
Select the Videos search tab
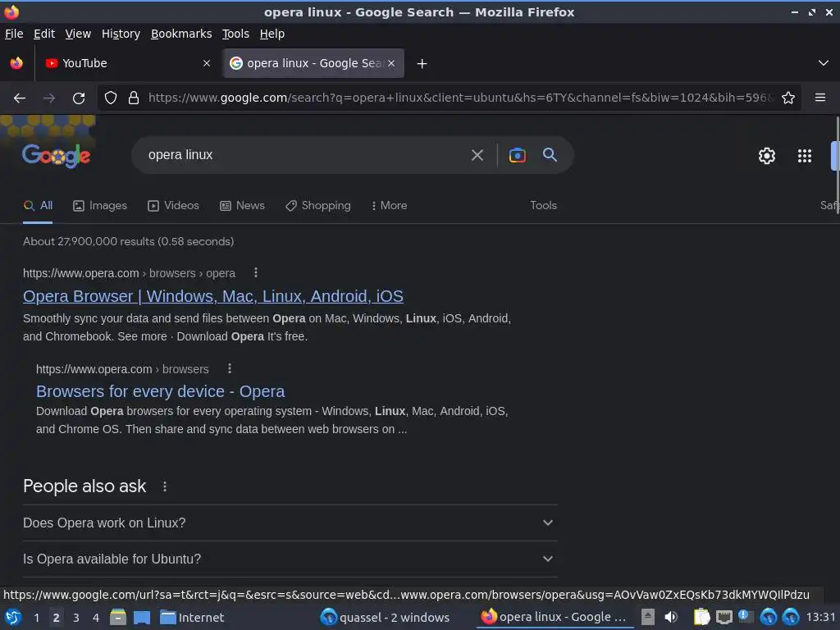click(x=174, y=206)
